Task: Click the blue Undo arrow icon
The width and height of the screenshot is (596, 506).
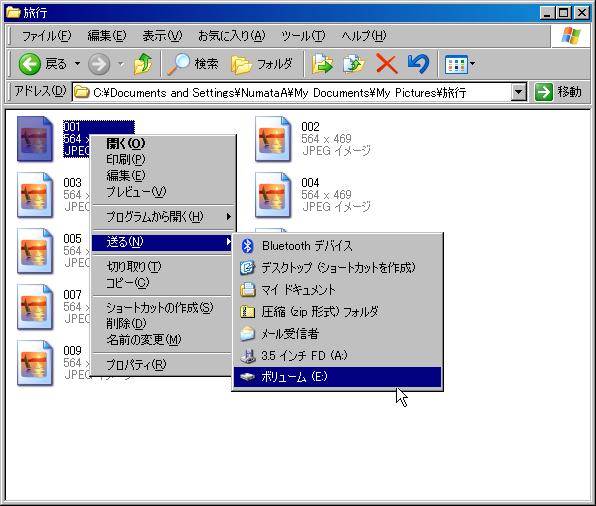Action: point(418,63)
